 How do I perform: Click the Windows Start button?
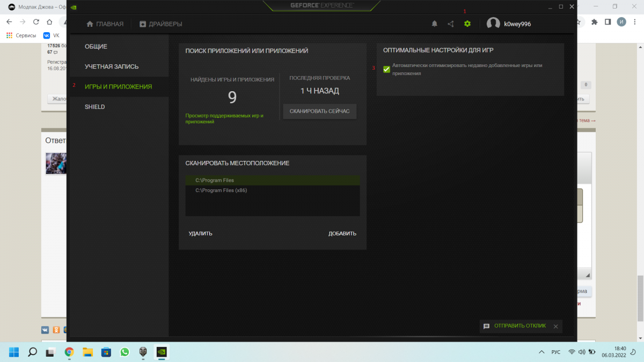(14, 352)
